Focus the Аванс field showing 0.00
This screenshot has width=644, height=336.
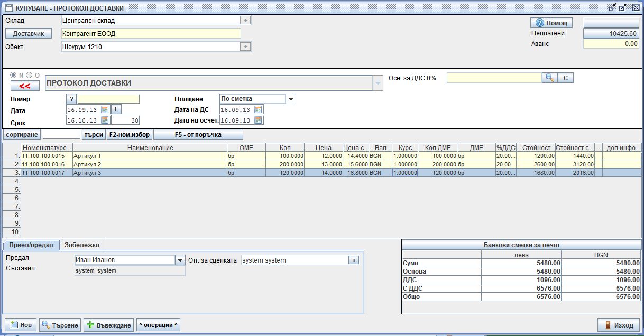pyautogui.click(x=611, y=44)
